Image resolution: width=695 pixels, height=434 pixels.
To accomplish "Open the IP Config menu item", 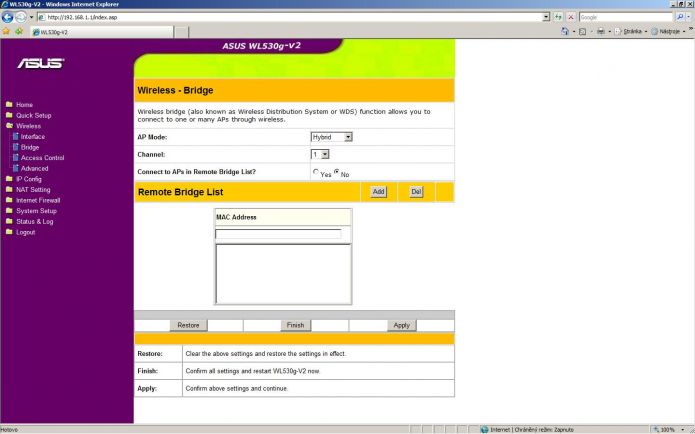I will click(29, 179).
